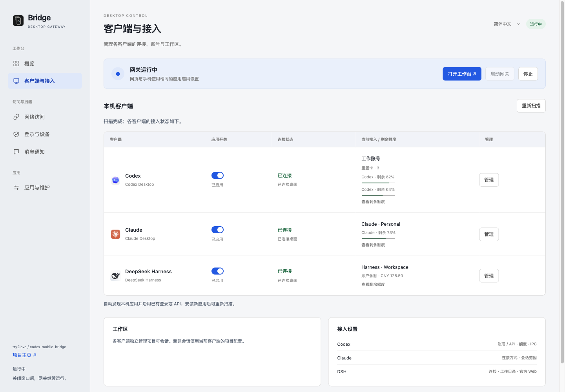Screen dimensions: 565x392
Task: Click the 应用与维护 sliders icon
Action: point(16,188)
